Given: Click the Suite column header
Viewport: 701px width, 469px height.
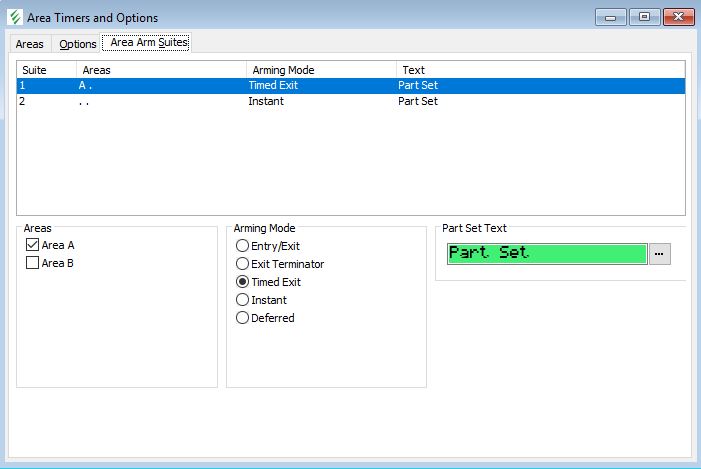Looking at the screenshot, I should pos(46,70).
